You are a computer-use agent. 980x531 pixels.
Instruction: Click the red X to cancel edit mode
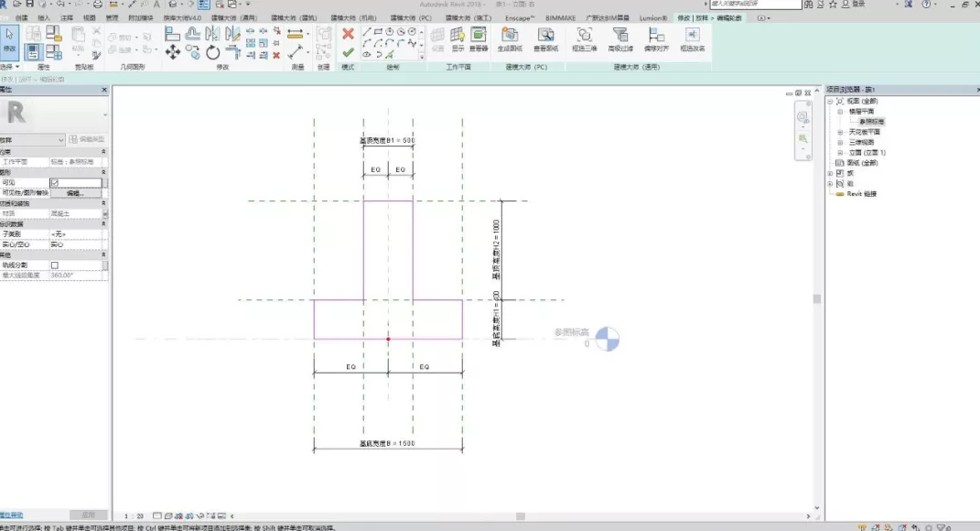tap(348, 34)
